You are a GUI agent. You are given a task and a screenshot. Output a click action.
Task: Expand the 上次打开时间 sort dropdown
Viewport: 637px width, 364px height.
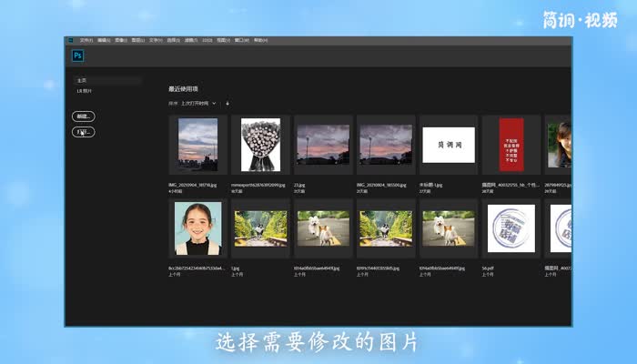coord(199,104)
